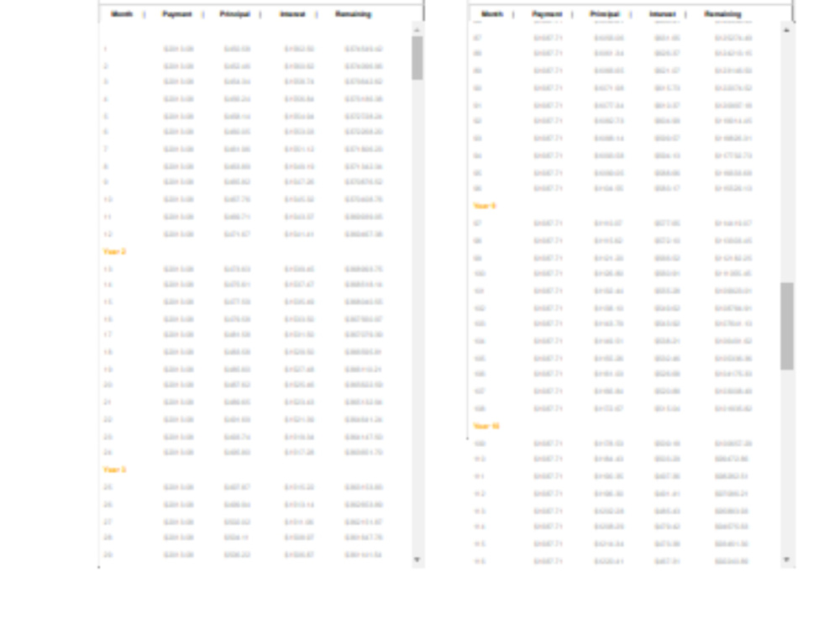Click the Remaining header in left table
The width and height of the screenshot is (840, 630).
353,14
